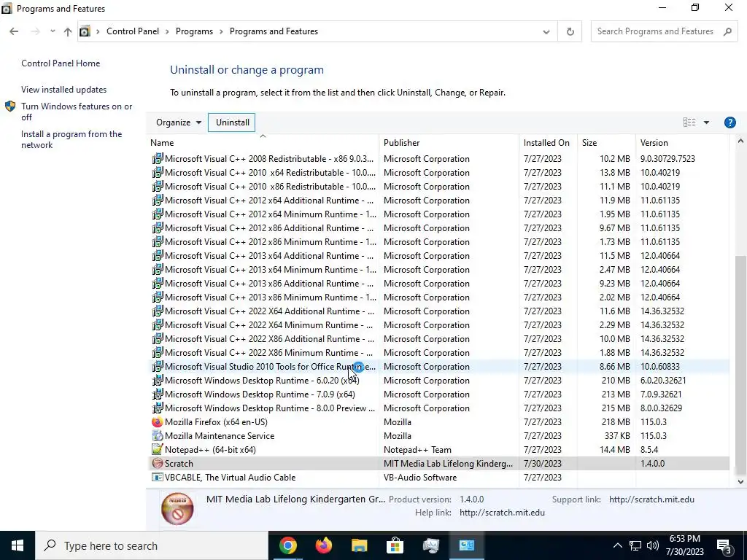The image size is (747, 560).
Task: Sort by the Name column header
Action: [x=263, y=142]
